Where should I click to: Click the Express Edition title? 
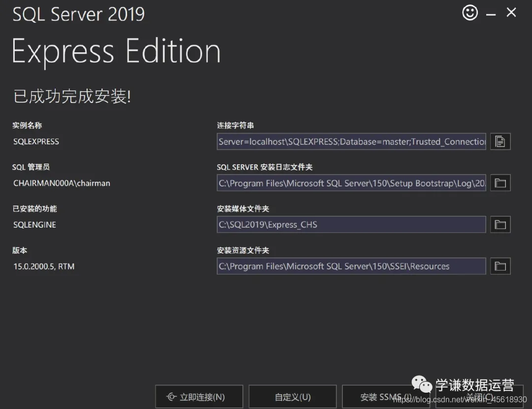click(x=116, y=52)
